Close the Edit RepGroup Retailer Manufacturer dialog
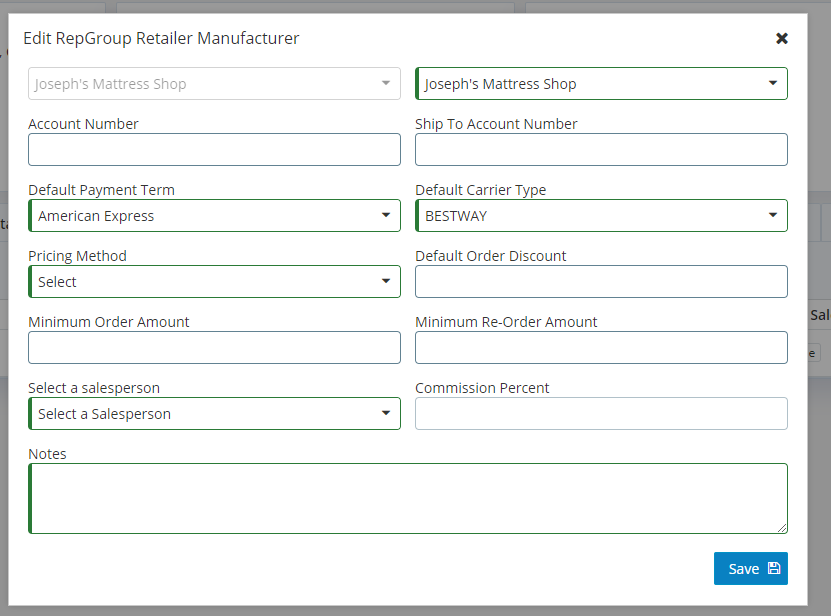Screen dimensions: 831x616 point(782,38)
